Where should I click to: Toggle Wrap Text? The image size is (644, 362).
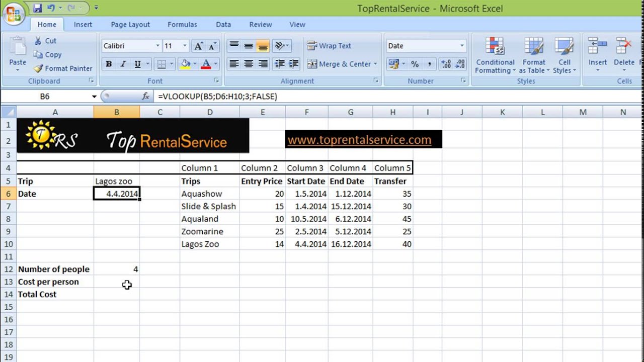(329, 46)
